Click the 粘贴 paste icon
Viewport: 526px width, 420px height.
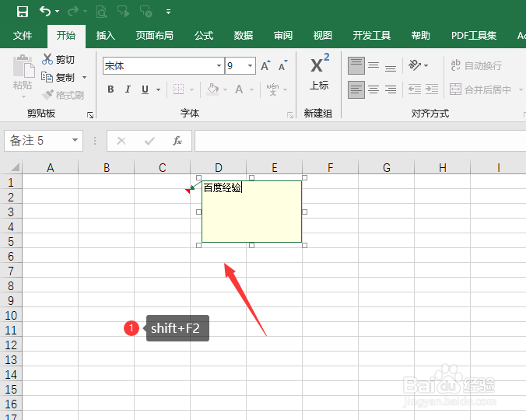click(23, 66)
